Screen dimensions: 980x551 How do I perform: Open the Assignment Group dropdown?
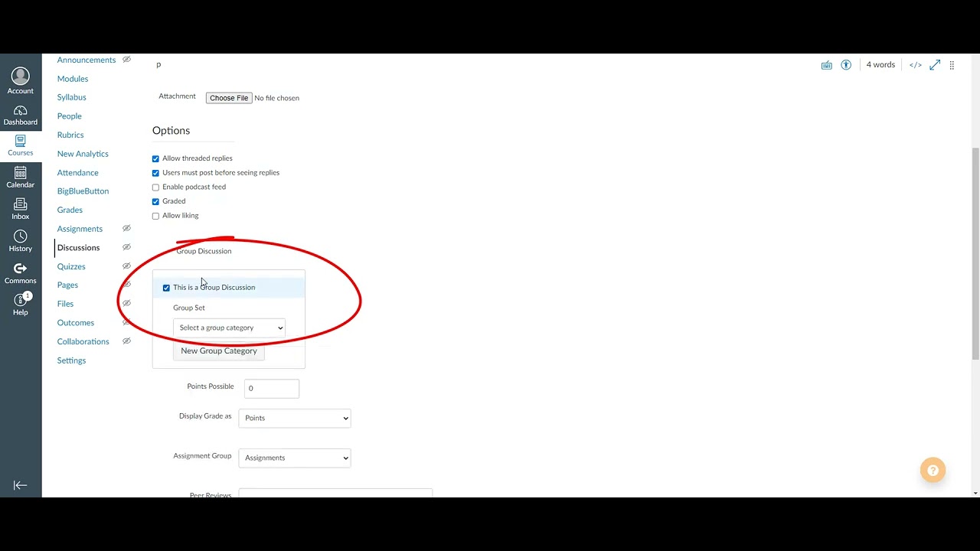295,458
